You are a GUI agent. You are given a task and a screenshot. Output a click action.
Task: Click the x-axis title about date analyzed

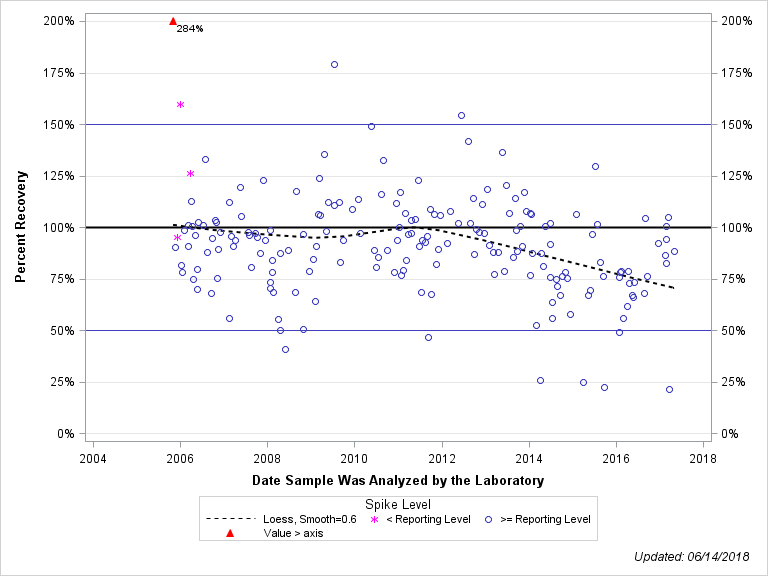point(398,480)
